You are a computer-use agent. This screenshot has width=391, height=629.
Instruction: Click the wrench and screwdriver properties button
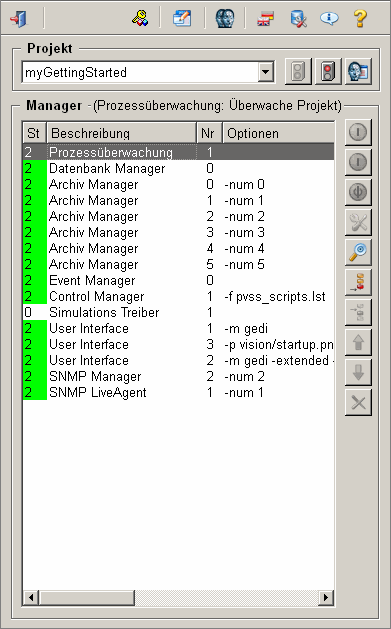tap(358, 222)
